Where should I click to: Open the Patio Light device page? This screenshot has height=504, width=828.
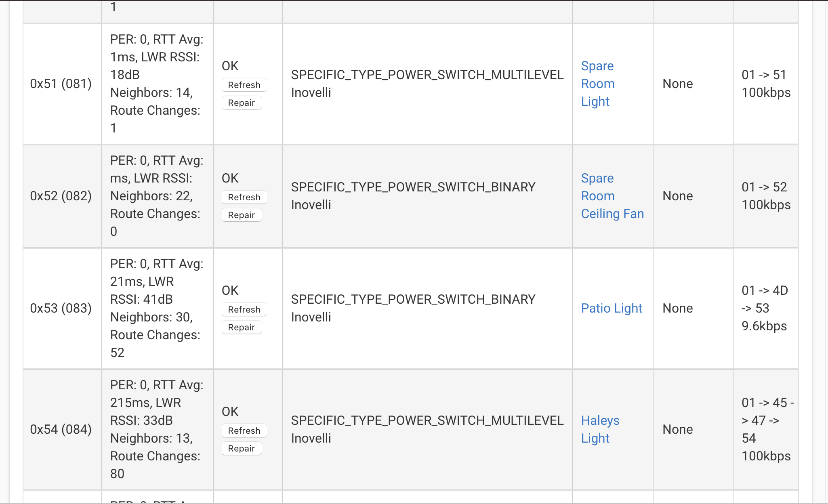612,308
